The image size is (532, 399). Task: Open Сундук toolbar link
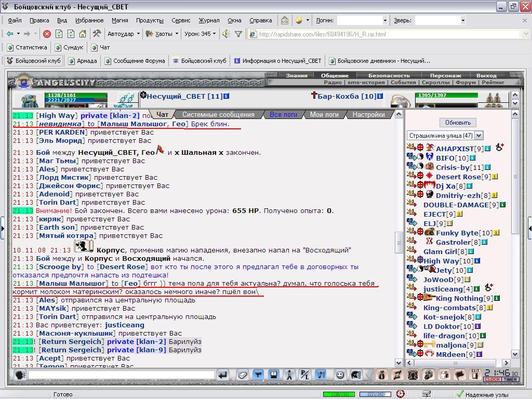70,47
